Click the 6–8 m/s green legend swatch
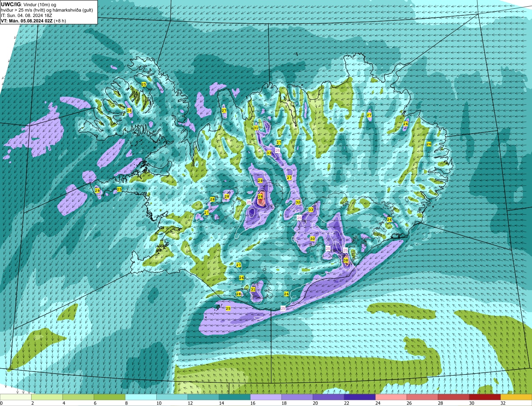Viewport: 532px width, 406px height. pyautogui.click(x=110, y=397)
